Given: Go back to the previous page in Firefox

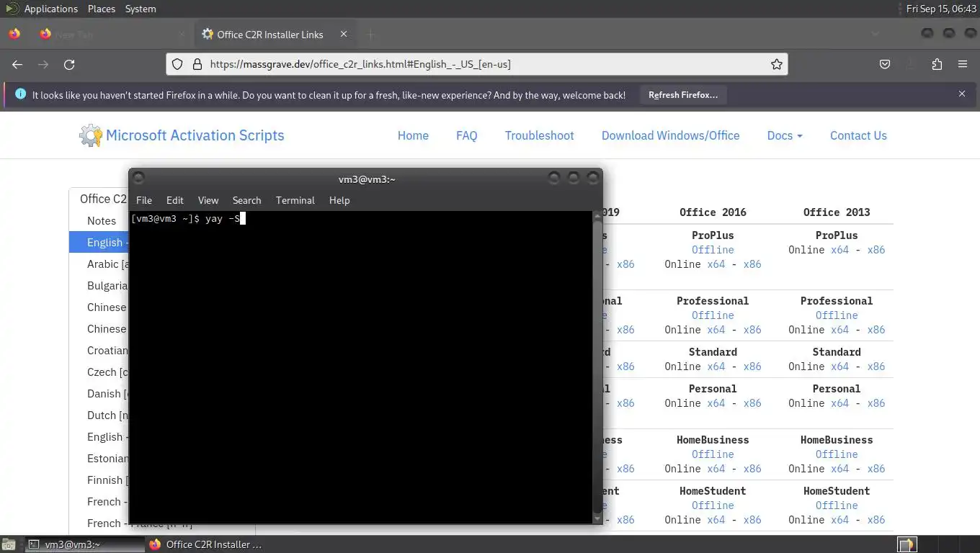Looking at the screenshot, I should (x=17, y=64).
